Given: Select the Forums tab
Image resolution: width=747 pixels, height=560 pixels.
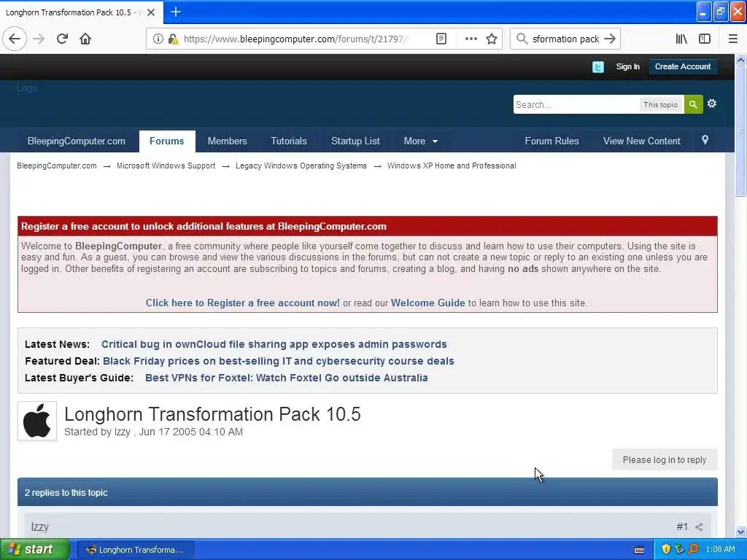Looking at the screenshot, I should (x=167, y=141).
